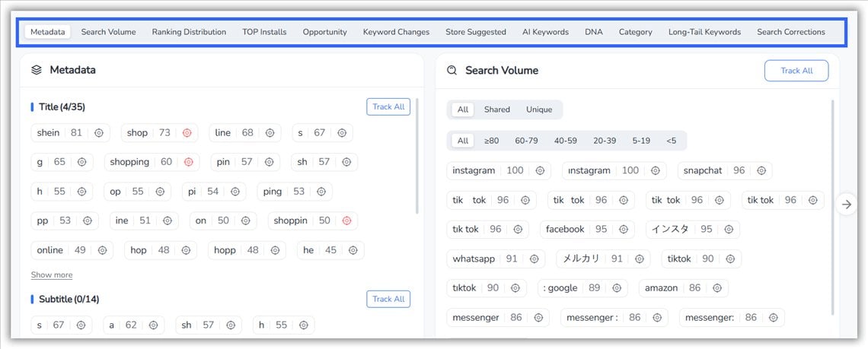
Task: Filter search volume by 5-19
Action: [x=641, y=141]
